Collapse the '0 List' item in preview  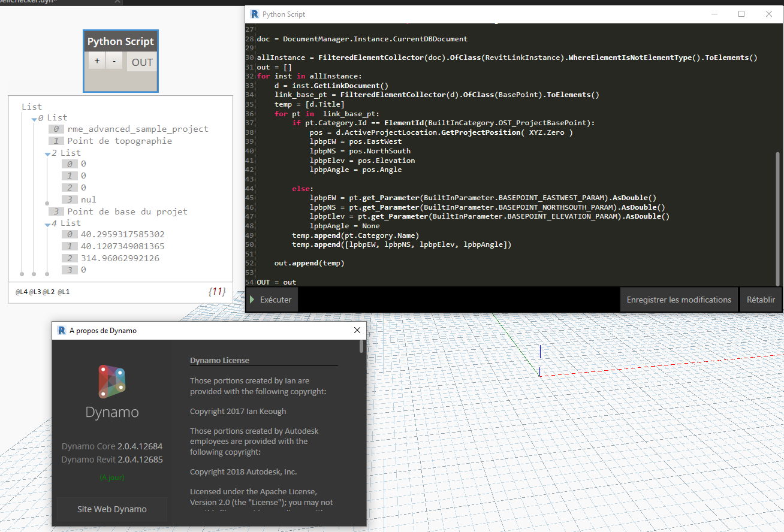coord(34,119)
